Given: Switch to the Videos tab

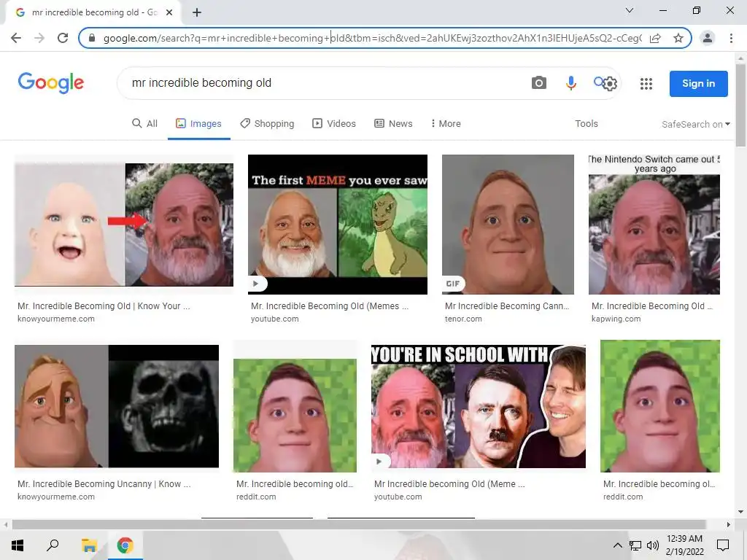Looking at the screenshot, I should point(334,123).
